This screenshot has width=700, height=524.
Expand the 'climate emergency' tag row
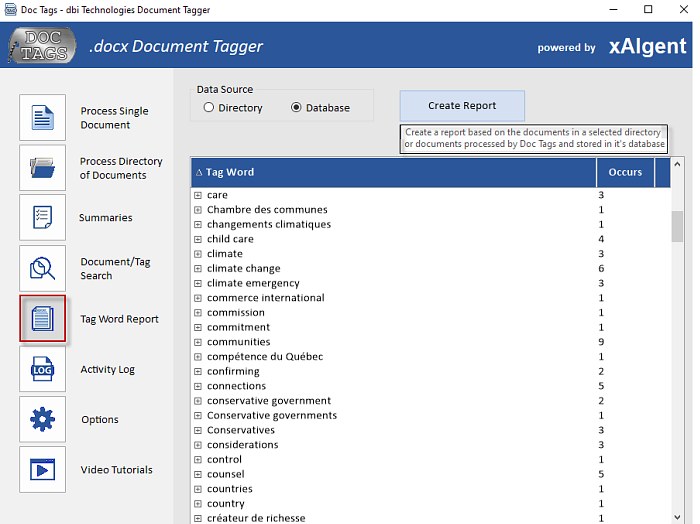[x=198, y=283]
